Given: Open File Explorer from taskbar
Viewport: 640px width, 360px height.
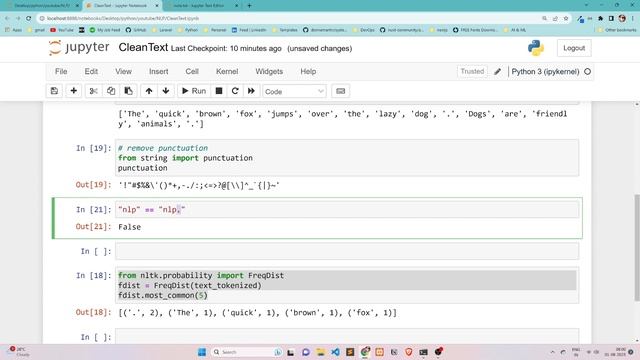Looking at the screenshot, I should (x=320, y=352).
